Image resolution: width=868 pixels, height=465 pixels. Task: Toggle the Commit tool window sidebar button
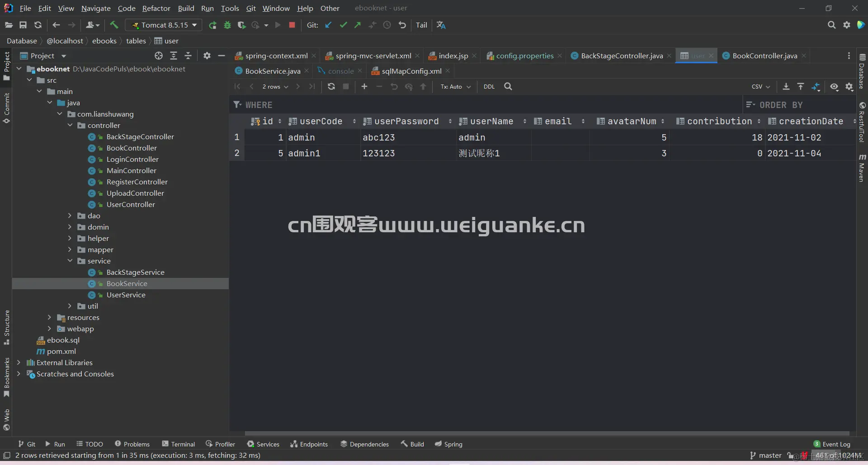[6, 108]
